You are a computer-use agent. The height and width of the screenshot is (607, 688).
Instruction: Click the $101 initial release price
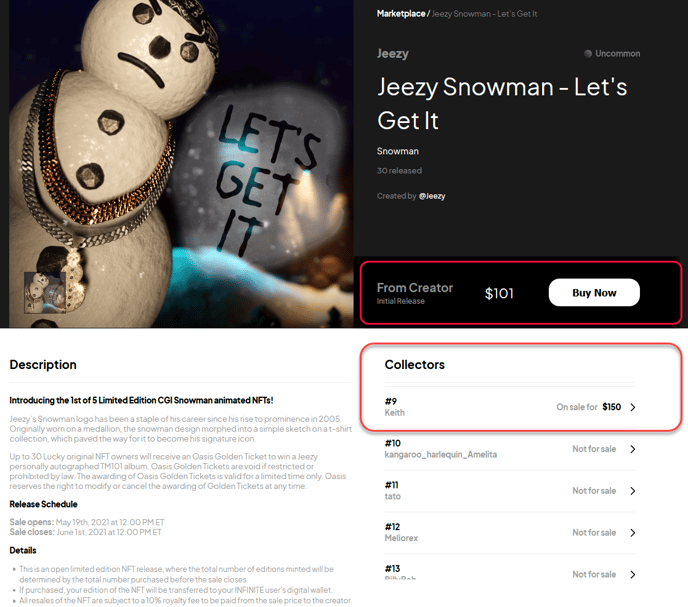[x=499, y=293]
